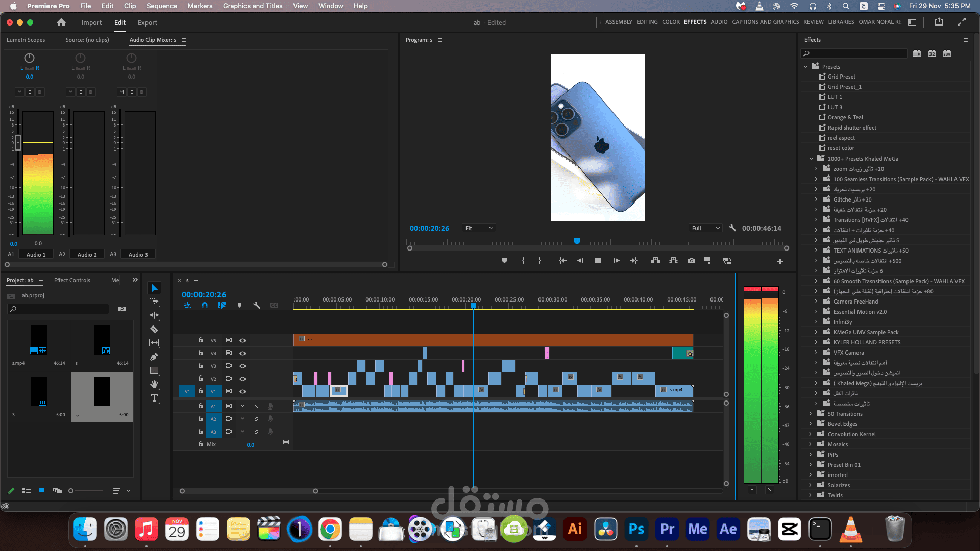Open timeline wrench display settings
980x551 pixels.
[257, 305]
